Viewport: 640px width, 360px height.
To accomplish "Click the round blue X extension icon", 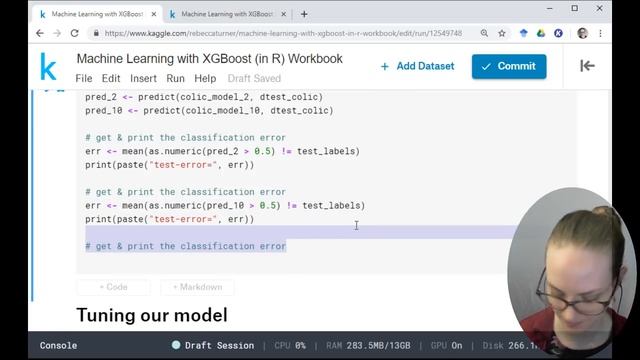I will pyautogui.click(x=558, y=33).
